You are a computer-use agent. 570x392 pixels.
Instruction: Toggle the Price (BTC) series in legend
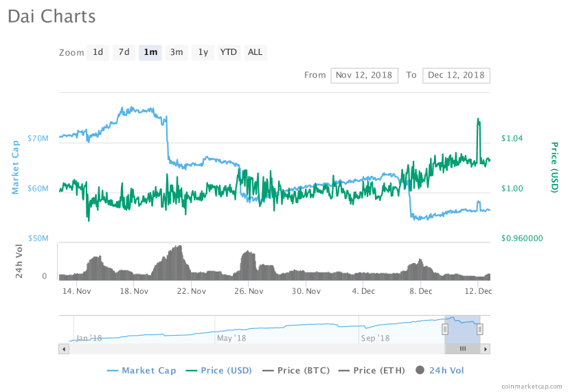point(296,371)
